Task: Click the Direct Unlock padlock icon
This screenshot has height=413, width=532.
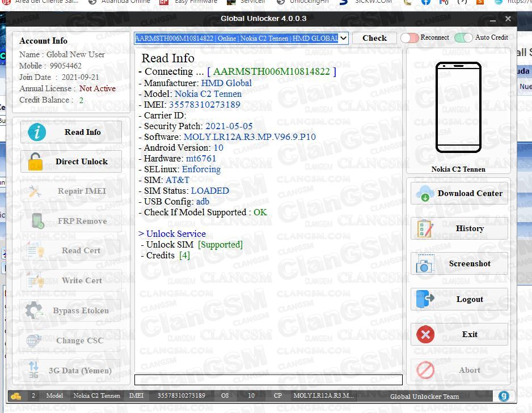Action: click(35, 161)
